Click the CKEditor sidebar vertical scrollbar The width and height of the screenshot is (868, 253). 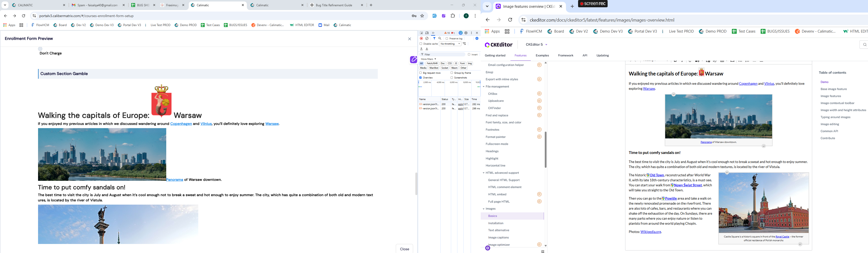546,149
